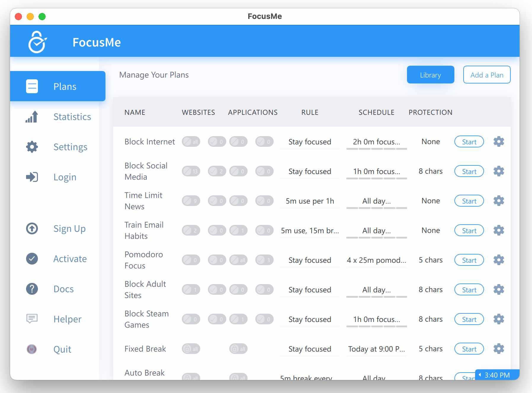Toggle websites 'all' pill for Block Internet
Screen dimensions: 532x393
(191, 142)
